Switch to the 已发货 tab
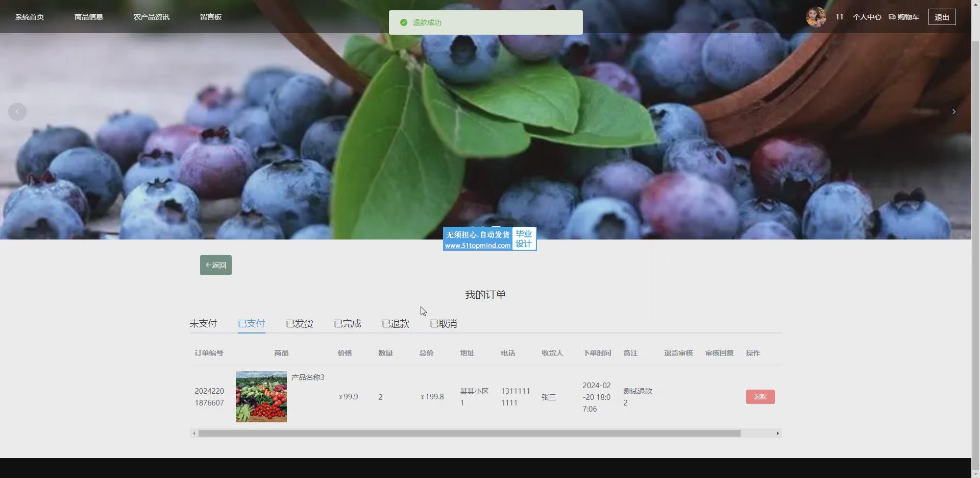 pyautogui.click(x=299, y=324)
